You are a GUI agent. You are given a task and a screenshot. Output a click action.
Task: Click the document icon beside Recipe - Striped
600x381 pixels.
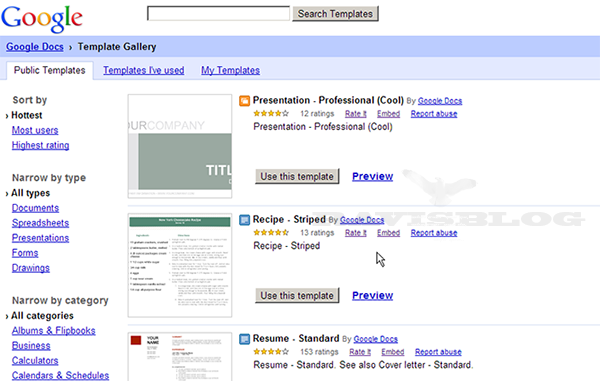[245, 220]
